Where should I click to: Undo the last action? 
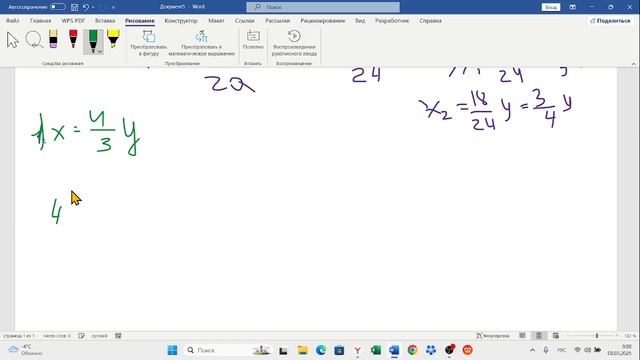coord(85,7)
